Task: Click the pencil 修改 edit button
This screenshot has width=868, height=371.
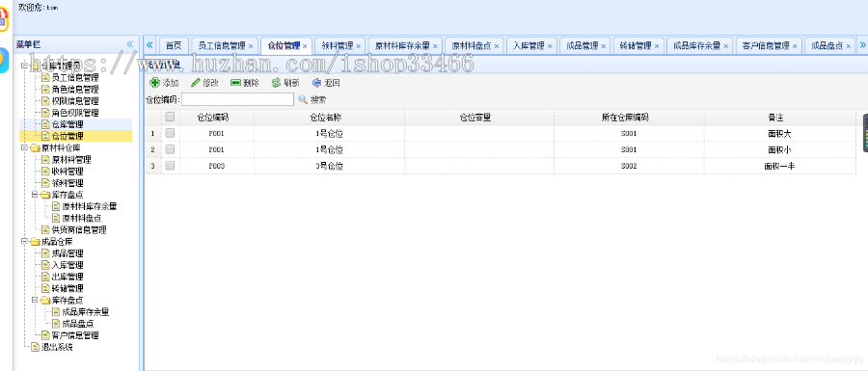Action: click(x=204, y=83)
